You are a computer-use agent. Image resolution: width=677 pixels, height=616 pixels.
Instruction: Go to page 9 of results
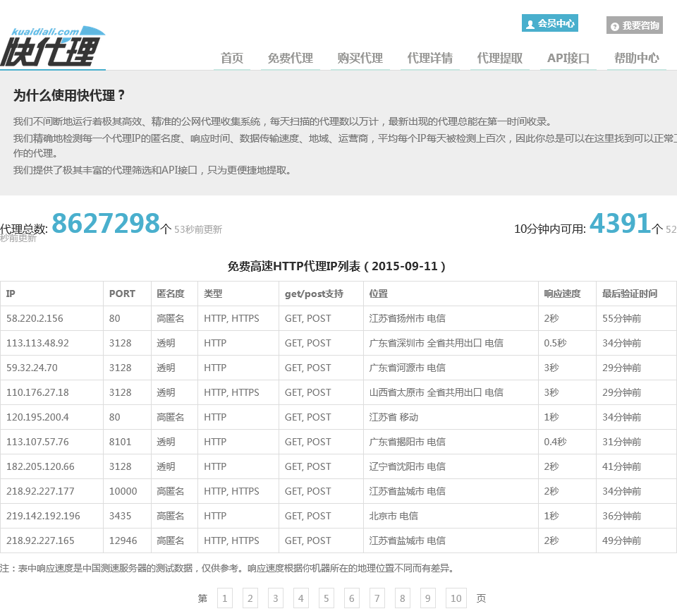(428, 598)
